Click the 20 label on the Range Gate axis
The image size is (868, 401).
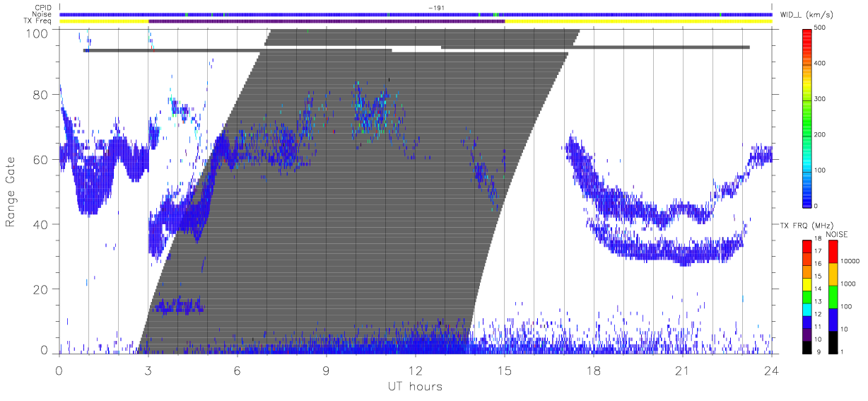(40, 290)
